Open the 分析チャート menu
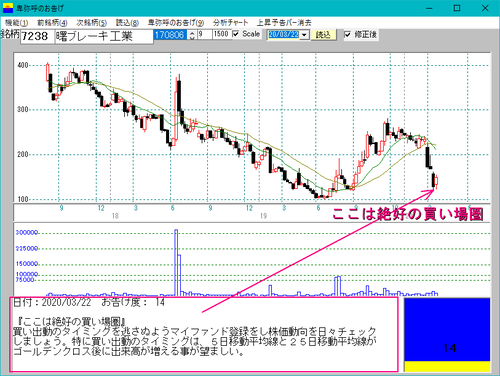 230,23
